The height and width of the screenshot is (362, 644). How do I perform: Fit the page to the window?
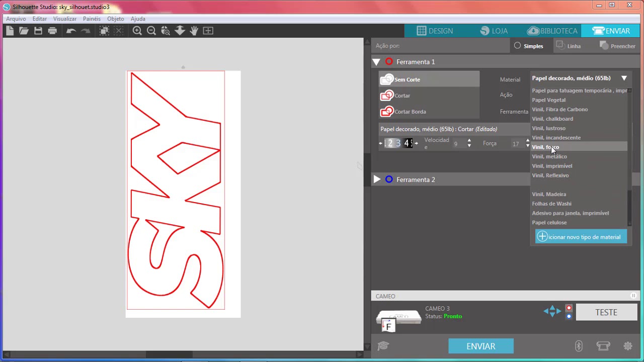pos(208,31)
